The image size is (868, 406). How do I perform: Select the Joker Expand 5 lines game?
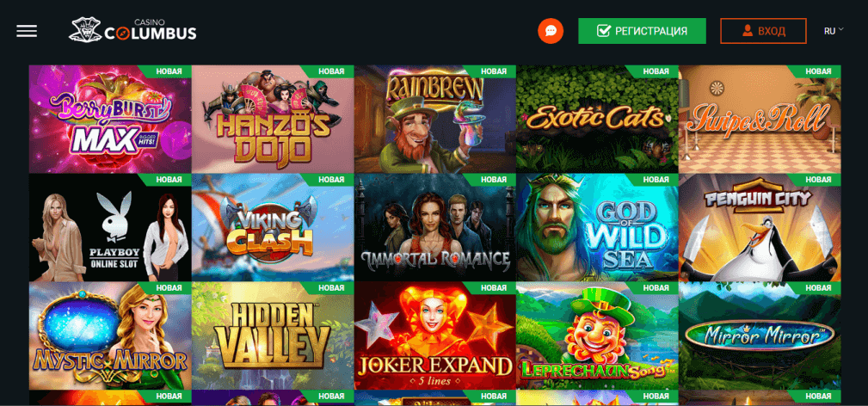pos(435,335)
